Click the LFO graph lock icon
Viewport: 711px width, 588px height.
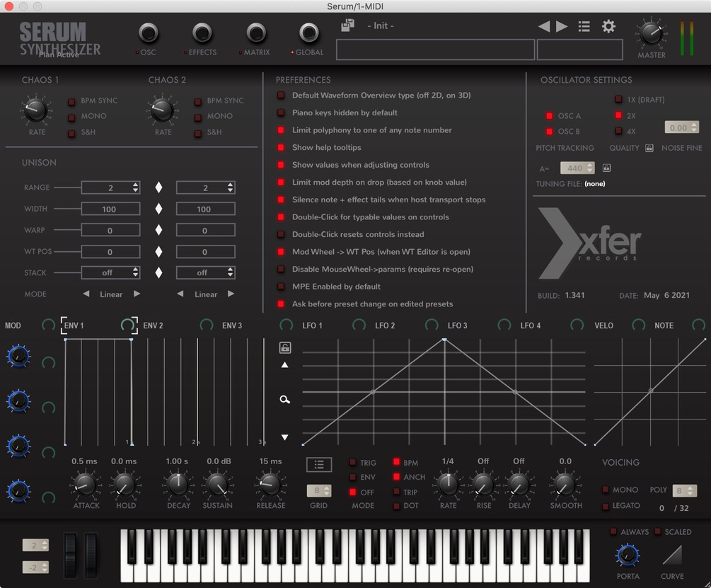285,347
